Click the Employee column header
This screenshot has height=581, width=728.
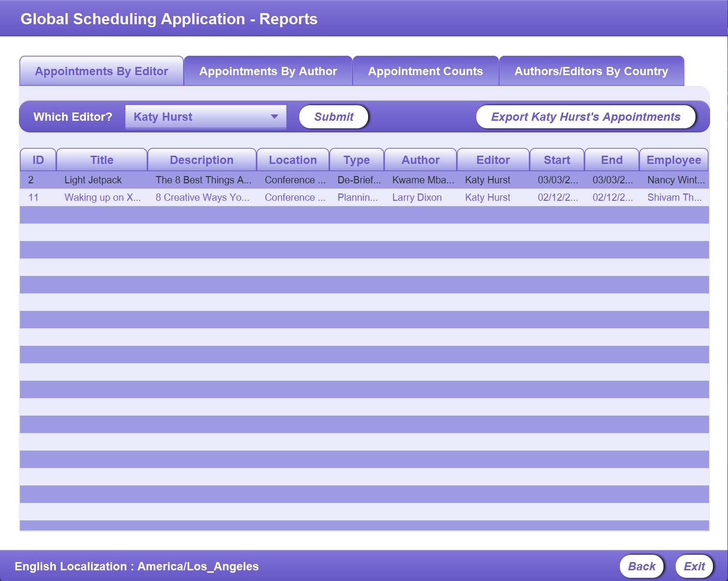[674, 159]
